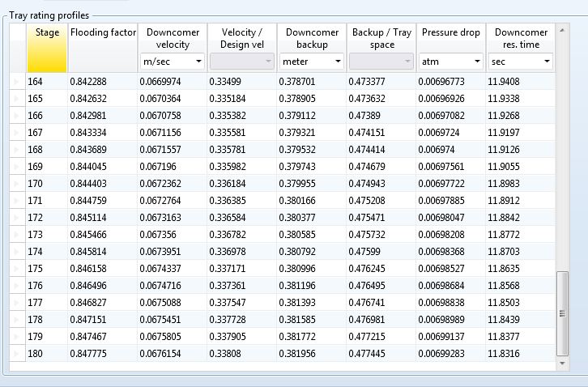
Task: Select downcomer backup value 0.380996
Action: click(312, 269)
